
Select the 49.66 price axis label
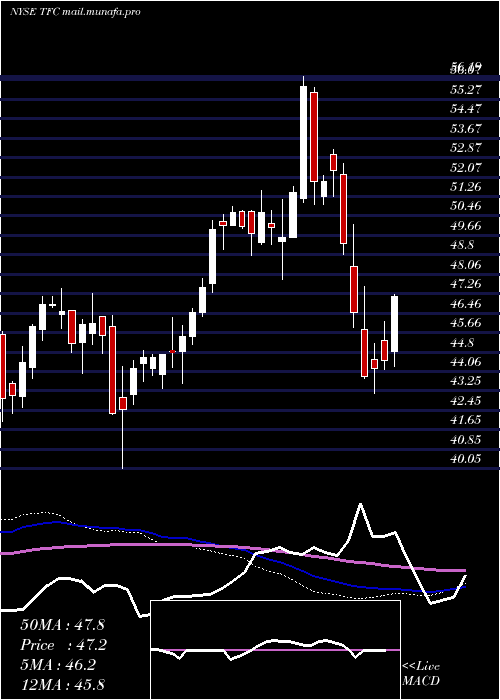pyautogui.click(x=466, y=225)
